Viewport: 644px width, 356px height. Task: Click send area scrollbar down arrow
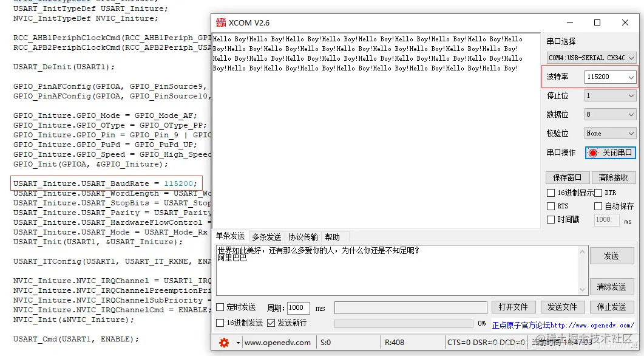point(583,290)
